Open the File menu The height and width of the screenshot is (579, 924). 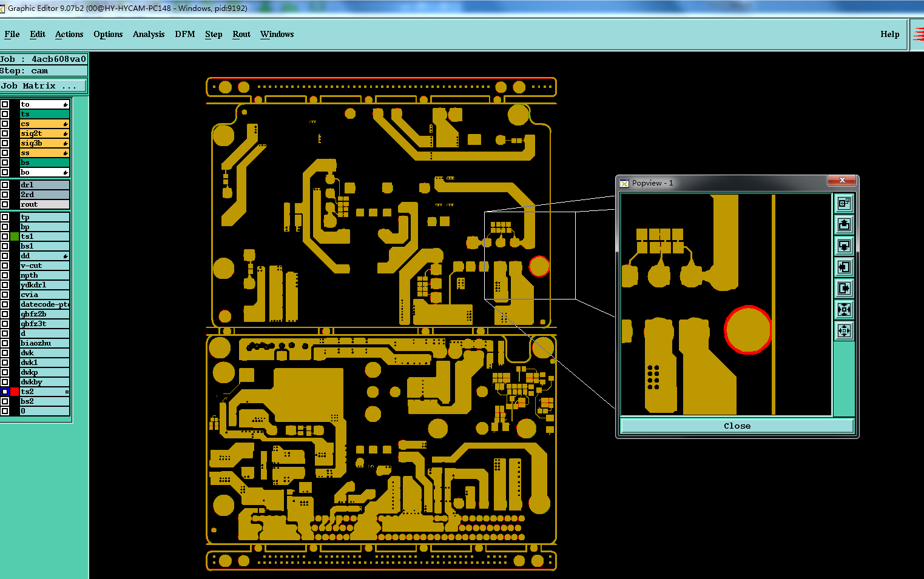coord(12,35)
